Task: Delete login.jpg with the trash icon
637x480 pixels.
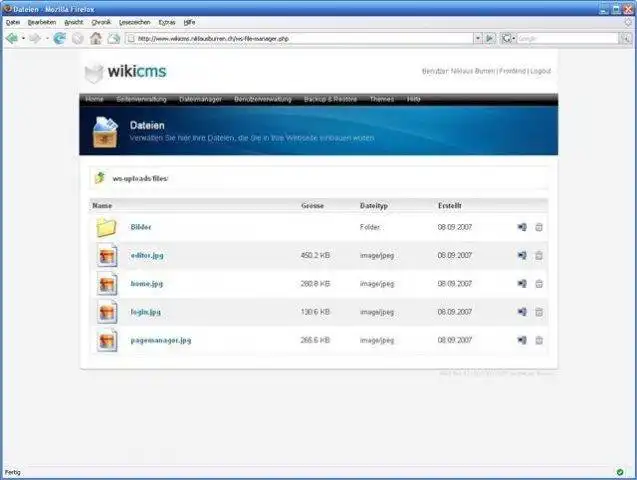Action: (539, 312)
